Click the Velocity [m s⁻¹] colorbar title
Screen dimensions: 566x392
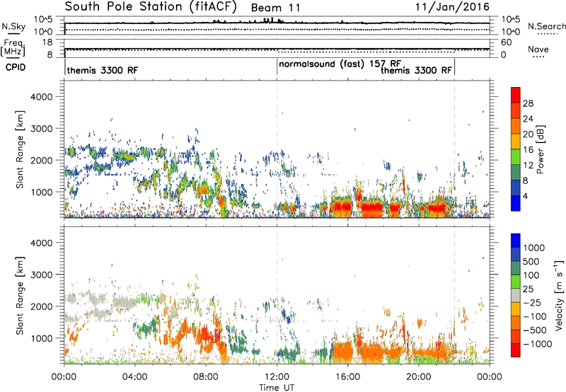(559, 295)
